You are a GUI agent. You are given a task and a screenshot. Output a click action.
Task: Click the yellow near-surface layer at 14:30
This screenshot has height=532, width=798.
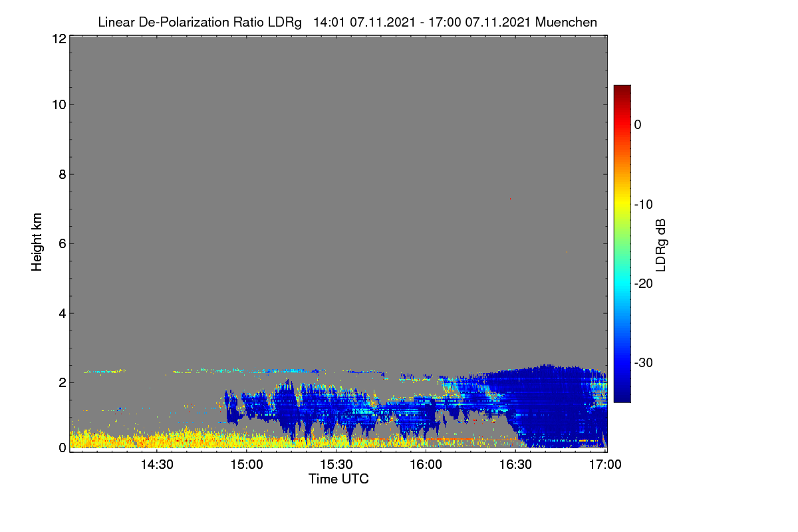157,440
